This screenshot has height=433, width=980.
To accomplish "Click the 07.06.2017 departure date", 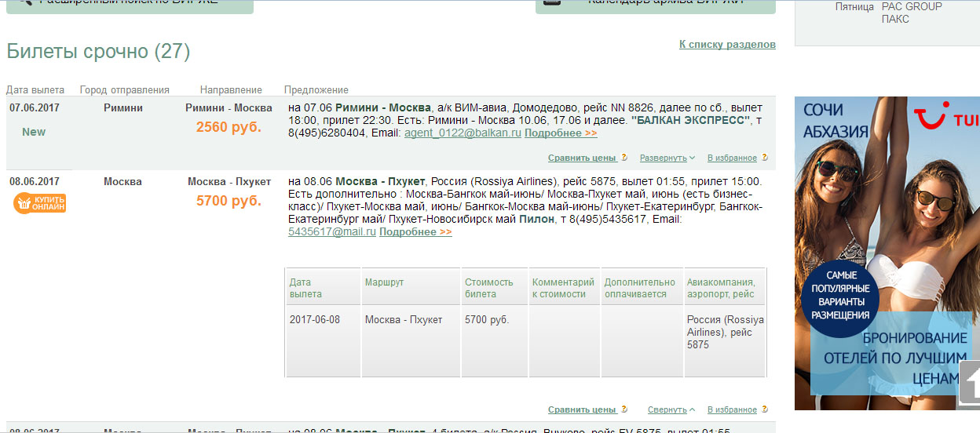I will point(35,107).
